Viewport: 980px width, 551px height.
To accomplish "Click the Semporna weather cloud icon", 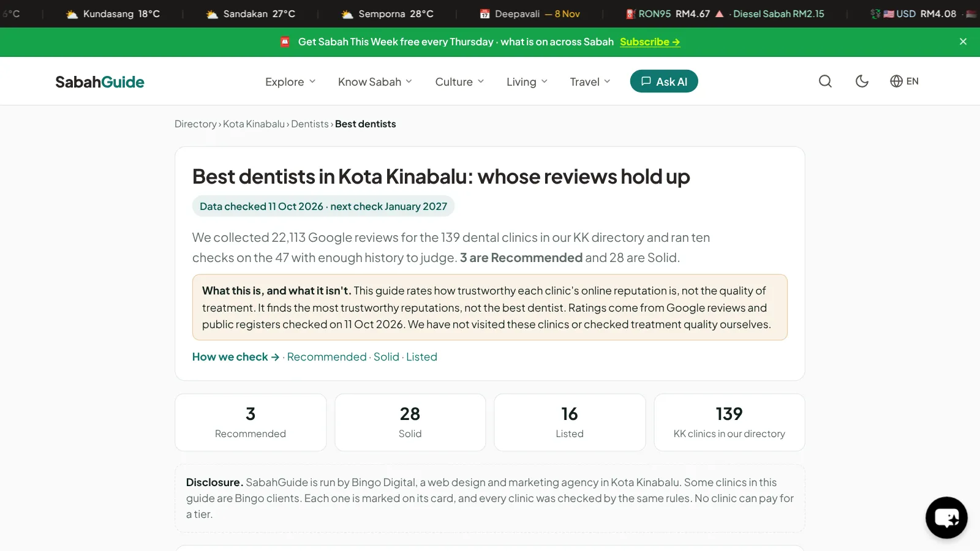I will pos(347,14).
